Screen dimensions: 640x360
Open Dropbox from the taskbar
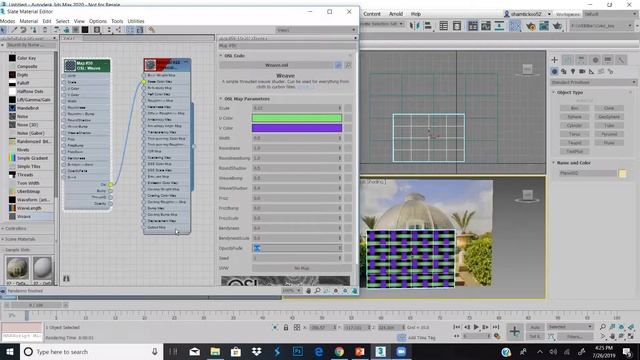click(x=256, y=351)
